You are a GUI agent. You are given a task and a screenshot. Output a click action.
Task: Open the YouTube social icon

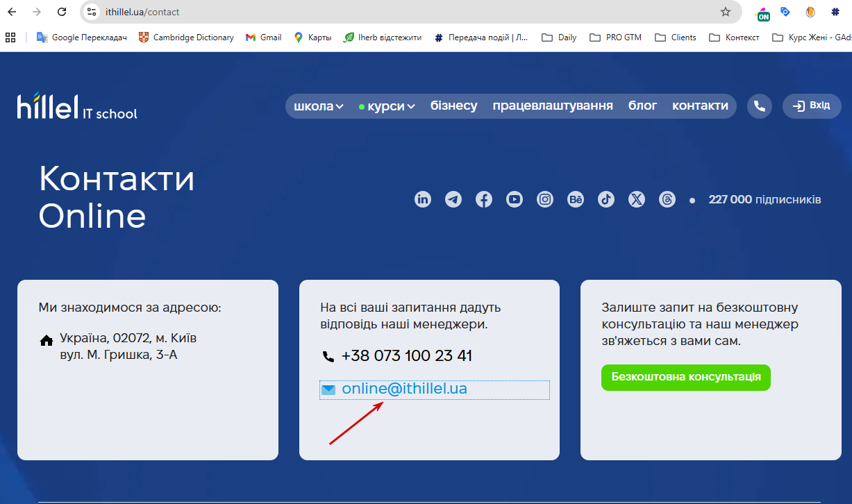click(x=515, y=200)
